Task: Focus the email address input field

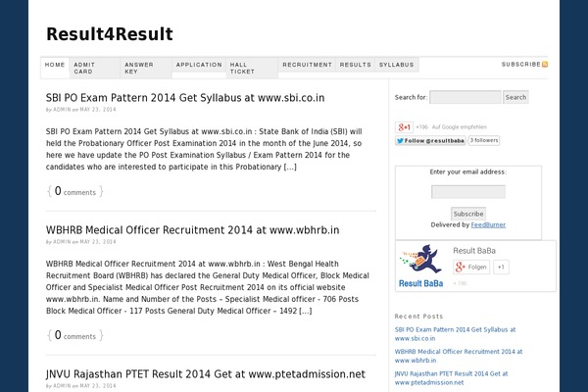Action: click(468, 192)
